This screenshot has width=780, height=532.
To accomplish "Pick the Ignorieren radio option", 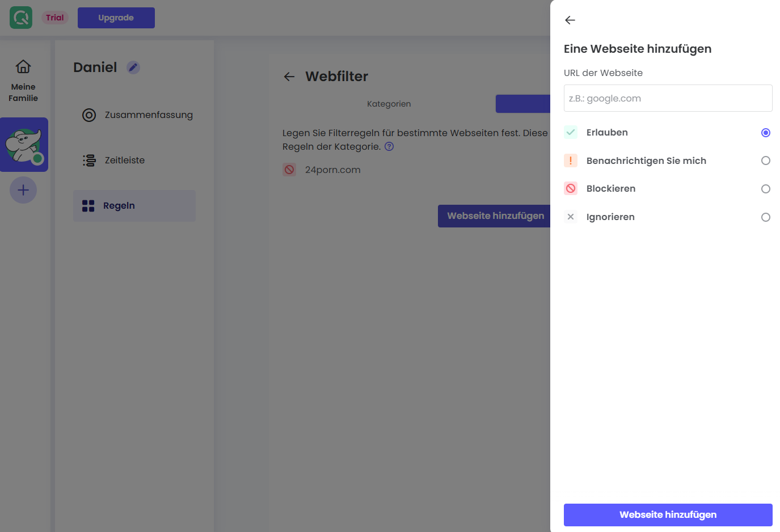I will (765, 217).
